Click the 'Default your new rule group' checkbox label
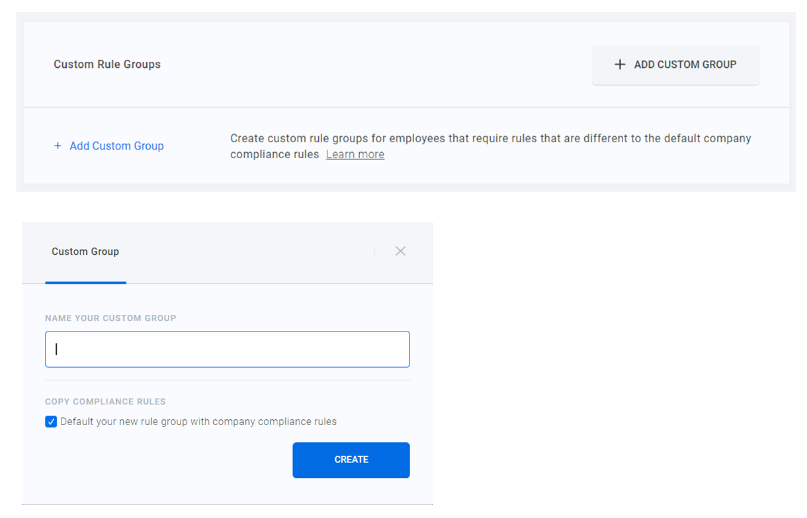The image size is (807, 518). [198, 422]
